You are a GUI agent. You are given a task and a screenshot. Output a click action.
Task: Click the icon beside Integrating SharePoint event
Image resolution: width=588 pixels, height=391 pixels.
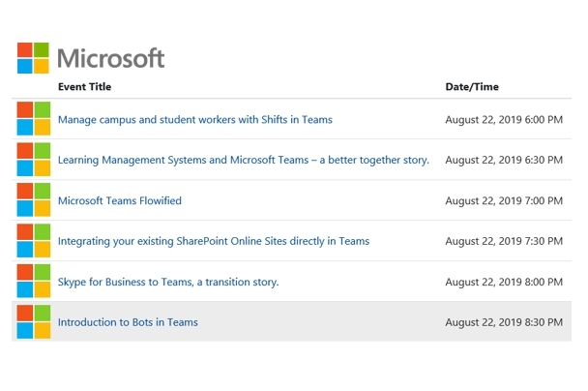pos(34,241)
